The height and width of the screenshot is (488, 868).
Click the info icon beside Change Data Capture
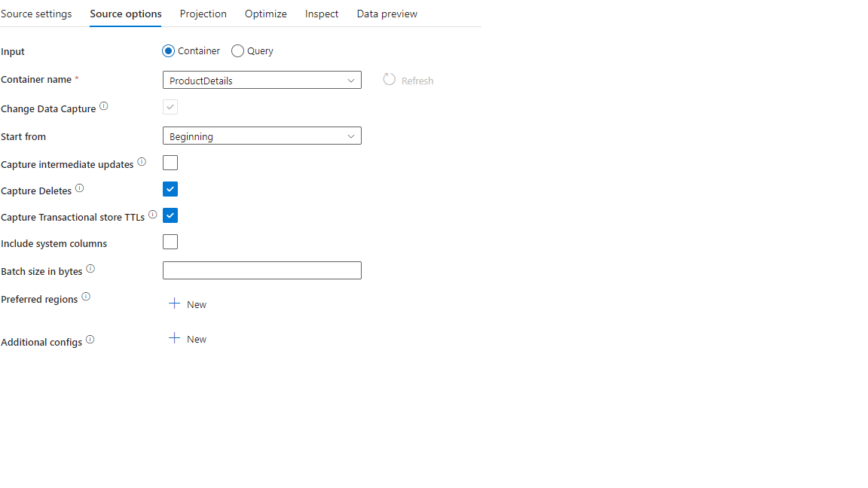point(104,105)
